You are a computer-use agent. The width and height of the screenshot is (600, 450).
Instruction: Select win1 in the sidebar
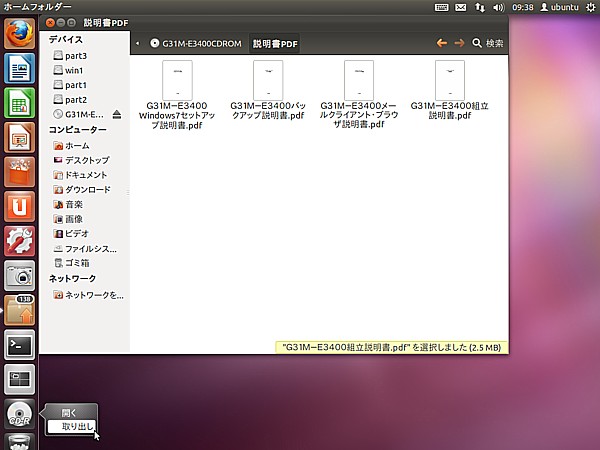pyautogui.click(x=68, y=70)
